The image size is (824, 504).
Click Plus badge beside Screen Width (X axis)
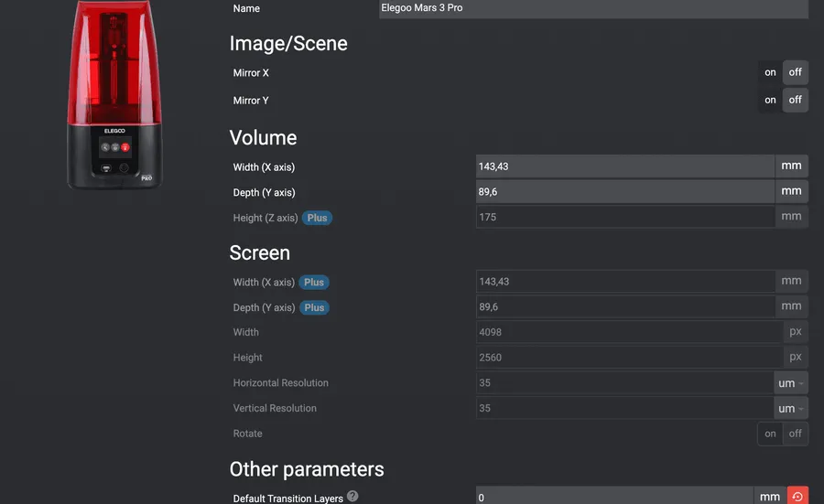pos(314,283)
